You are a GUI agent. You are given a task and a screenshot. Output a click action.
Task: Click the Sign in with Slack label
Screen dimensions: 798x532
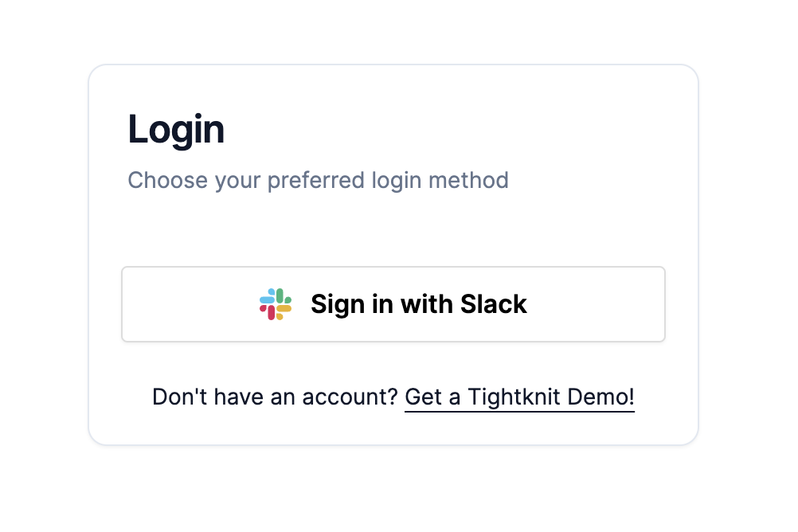tap(419, 304)
